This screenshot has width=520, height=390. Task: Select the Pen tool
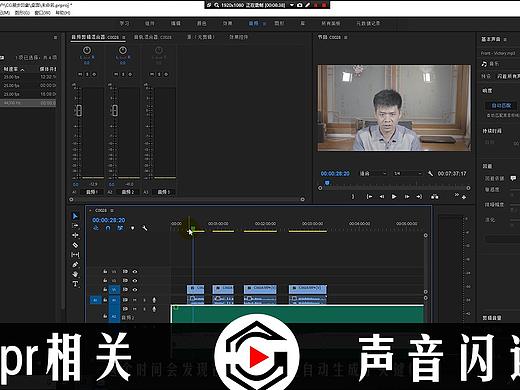coord(75,264)
